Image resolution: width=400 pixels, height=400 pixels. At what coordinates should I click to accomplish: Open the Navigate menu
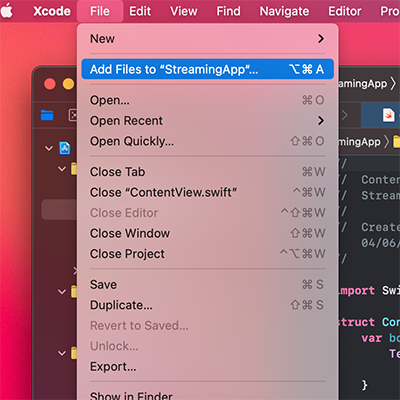pos(284,11)
